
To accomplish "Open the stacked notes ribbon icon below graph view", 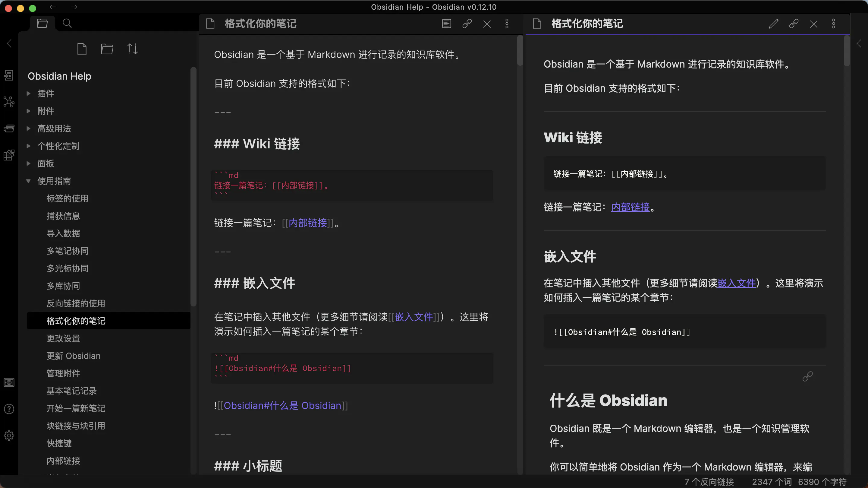I will [9, 128].
